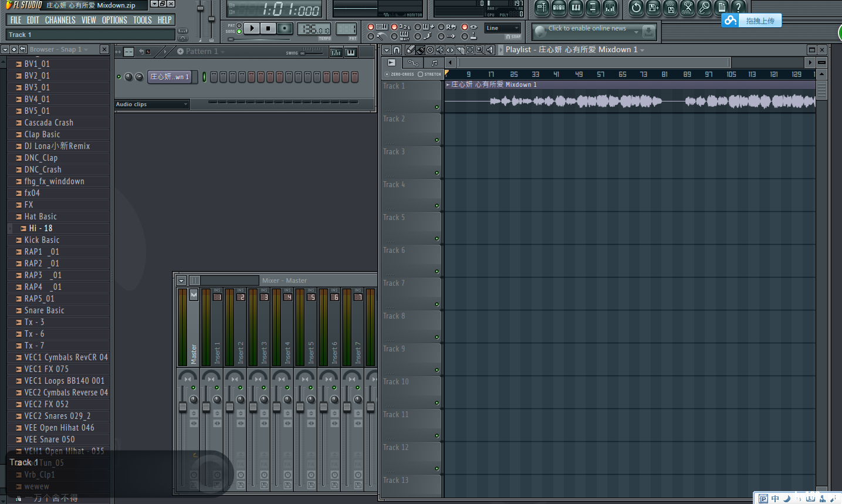Open the Step Sequencer view icon
Screen dimensions: 842x504
pos(559,8)
